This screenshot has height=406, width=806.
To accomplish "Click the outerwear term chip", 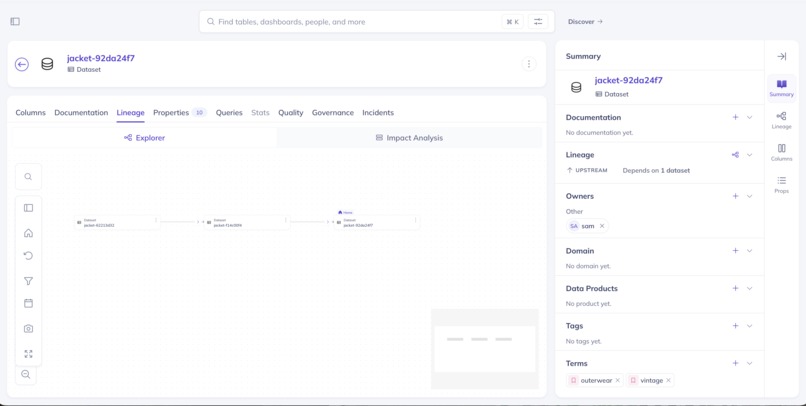I will click(596, 380).
